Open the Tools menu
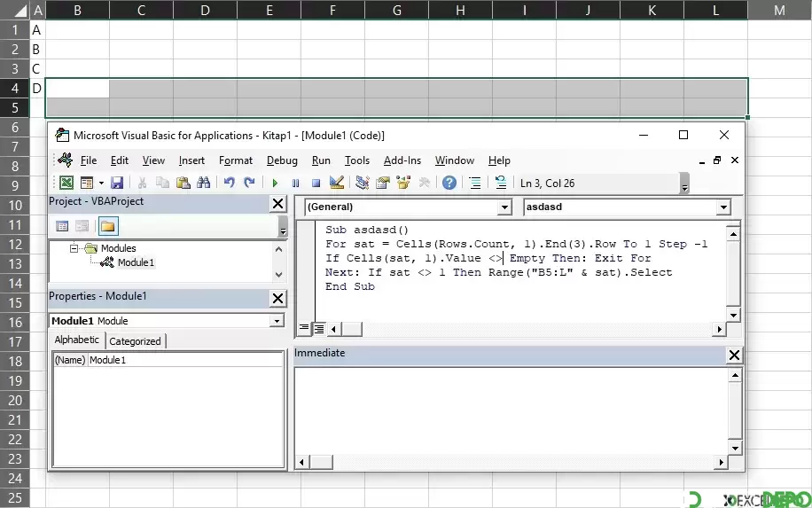The height and width of the screenshot is (508, 812). pos(357,160)
